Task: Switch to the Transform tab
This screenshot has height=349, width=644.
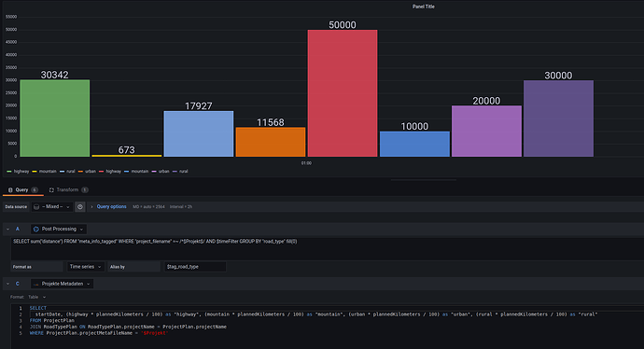Action: pyautogui.click(x=68, y=189)
